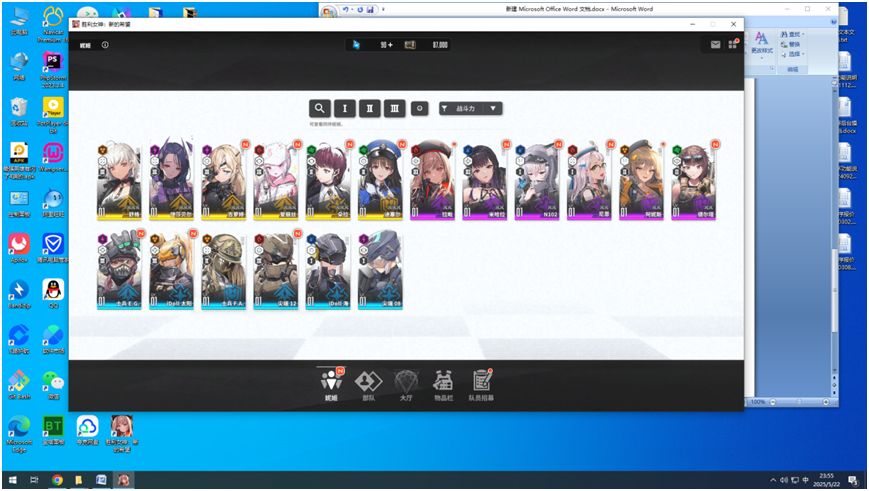Viewport: 869px width, 491px height.
Task: Toggle the small circle filter button
Action: pos(420,108)
